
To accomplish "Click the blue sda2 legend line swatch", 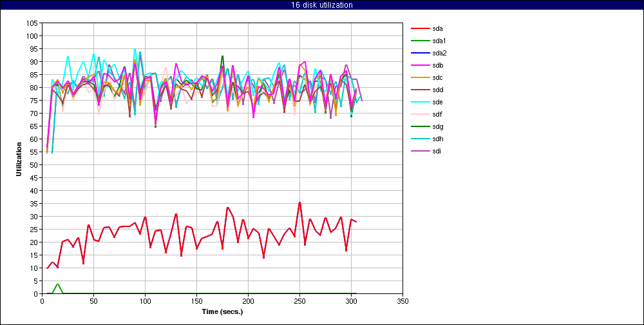I will point(419,53).
